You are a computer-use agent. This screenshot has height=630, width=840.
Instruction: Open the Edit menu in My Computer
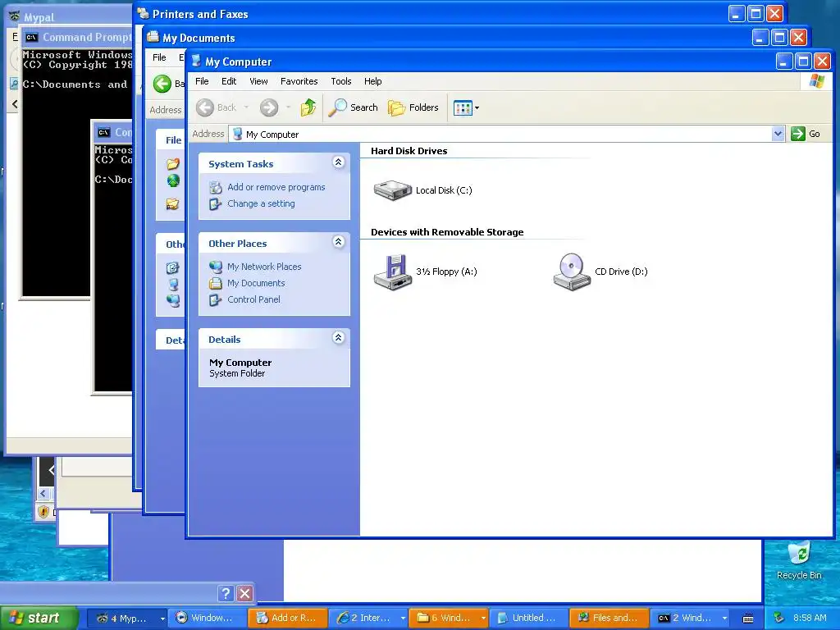tap(229, 81)
